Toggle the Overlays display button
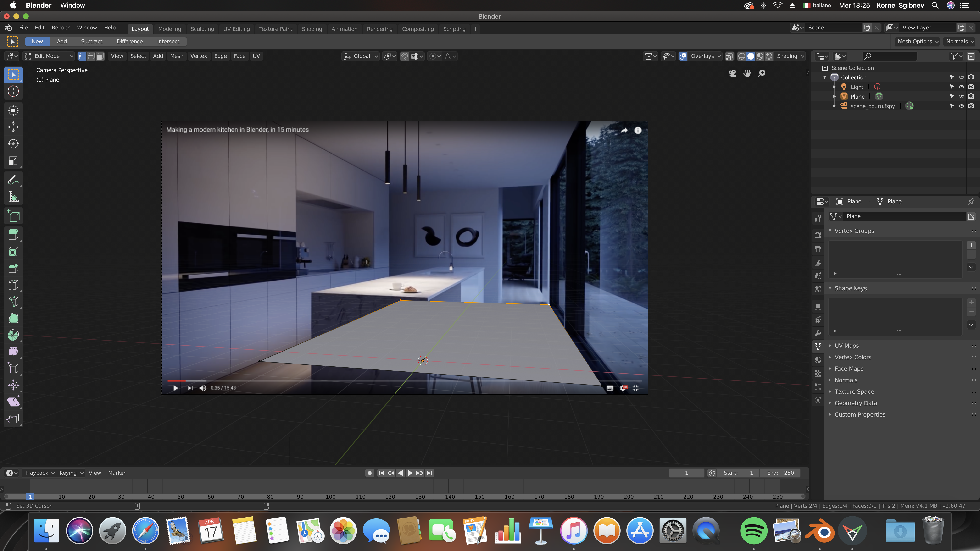This screenshot has height=551, width=980. [x=683, y=56]
